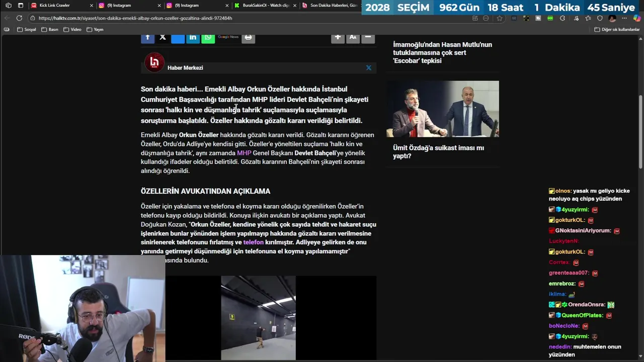Open the favorites list icon
The width and height of the screenshot is (644, 362).
point(587,18)
